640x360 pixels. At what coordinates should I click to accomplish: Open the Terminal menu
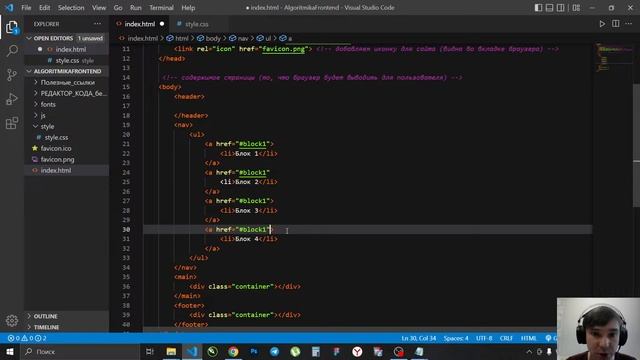coord(161,8)
